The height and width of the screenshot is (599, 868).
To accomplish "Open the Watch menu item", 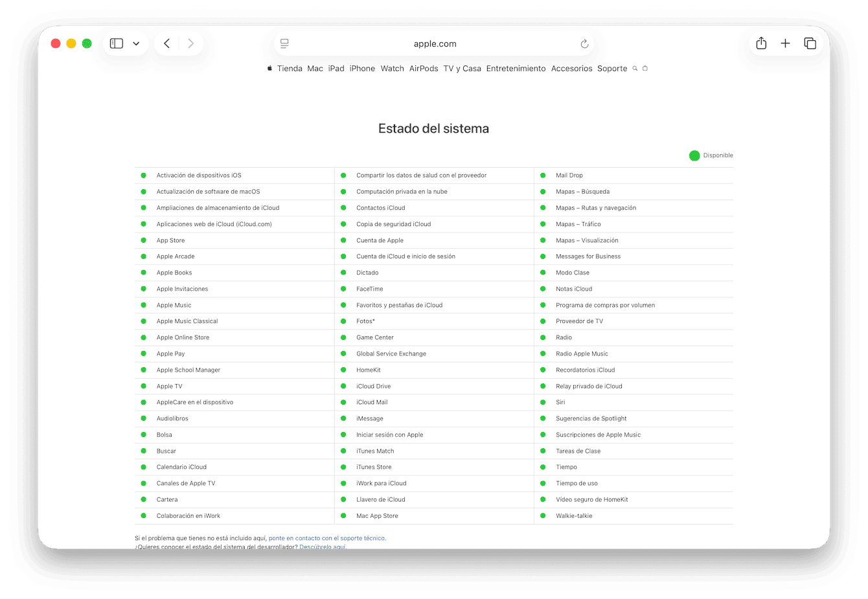I will click(392, 69).
